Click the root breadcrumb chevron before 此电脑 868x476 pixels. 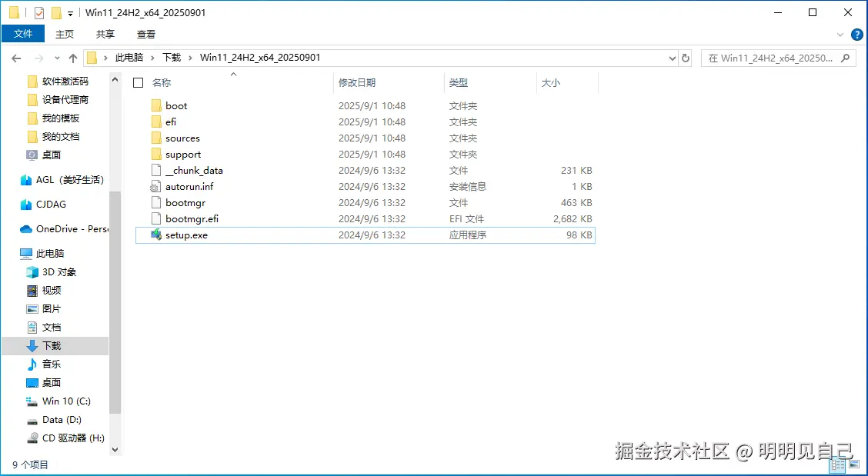(105, 58)
